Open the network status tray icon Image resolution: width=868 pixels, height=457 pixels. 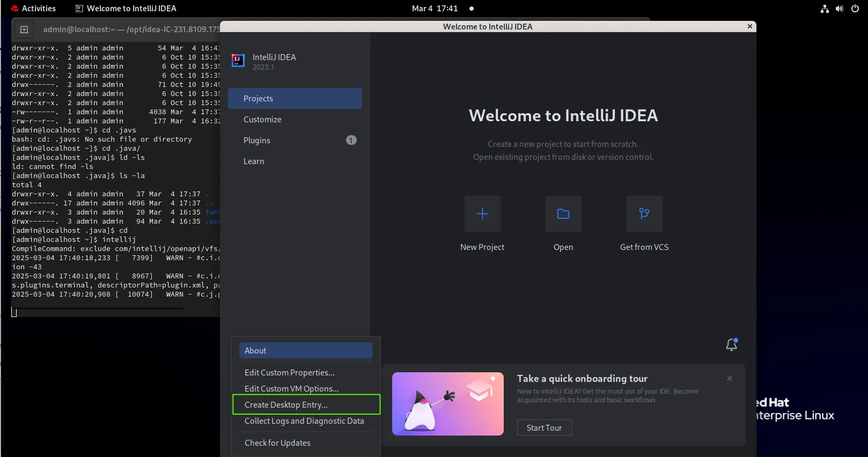pos(825,9)
